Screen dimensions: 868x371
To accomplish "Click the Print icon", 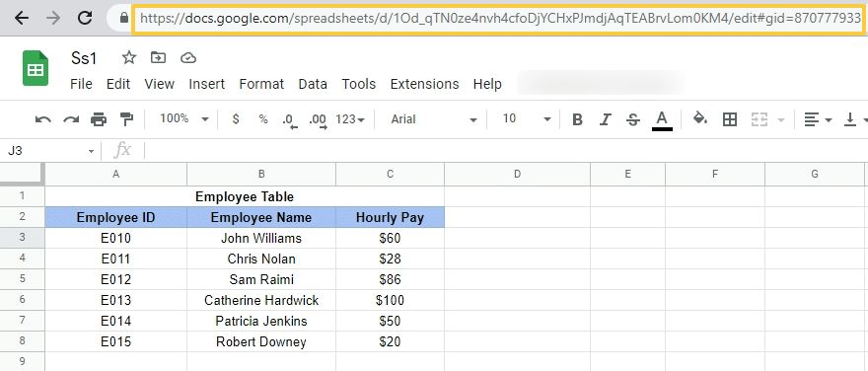I will pos(99,119).
